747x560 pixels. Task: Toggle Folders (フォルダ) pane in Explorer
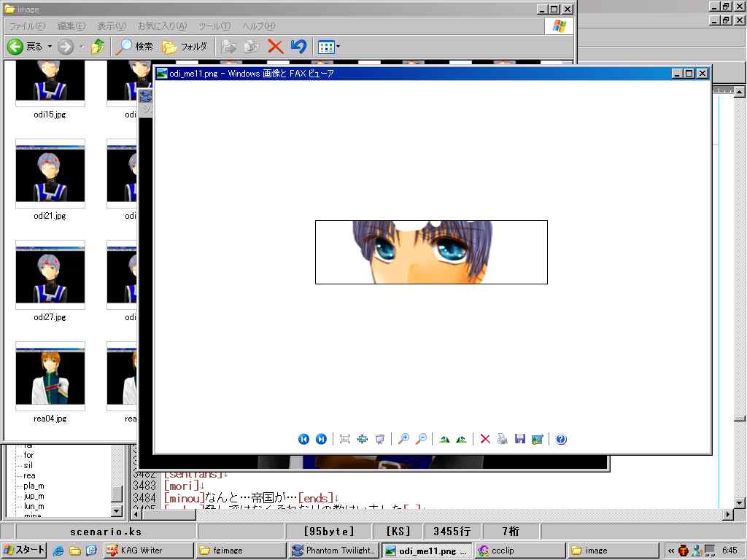pyautogui.click(x=185, y=47)
